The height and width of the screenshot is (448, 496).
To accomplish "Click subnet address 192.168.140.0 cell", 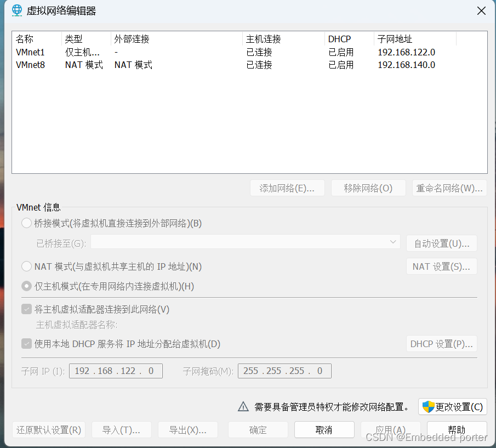I will [407, 65].
